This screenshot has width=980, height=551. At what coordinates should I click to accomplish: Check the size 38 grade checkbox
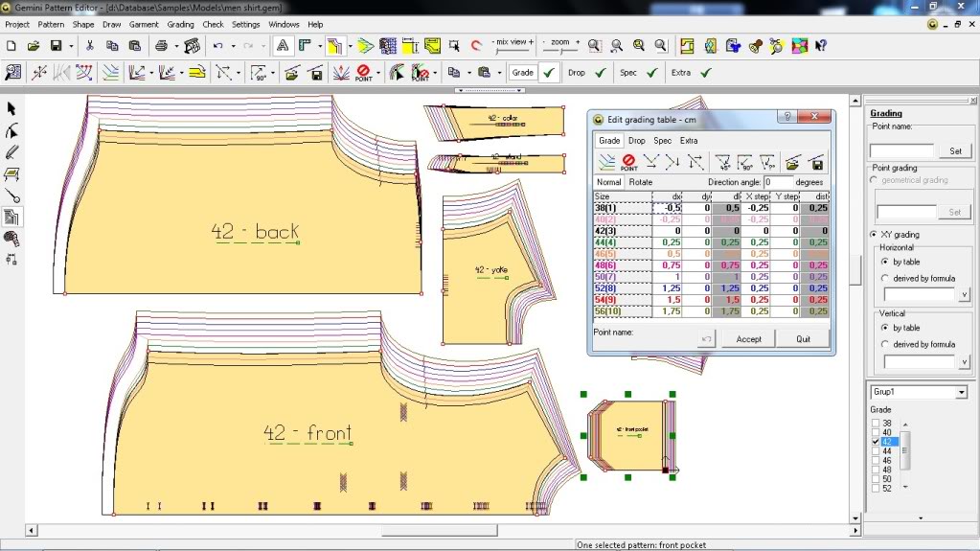(x=875, y=423)
